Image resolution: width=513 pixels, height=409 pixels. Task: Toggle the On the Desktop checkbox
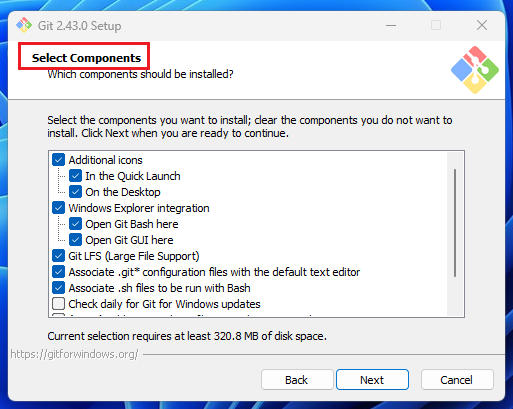point(75,192)
